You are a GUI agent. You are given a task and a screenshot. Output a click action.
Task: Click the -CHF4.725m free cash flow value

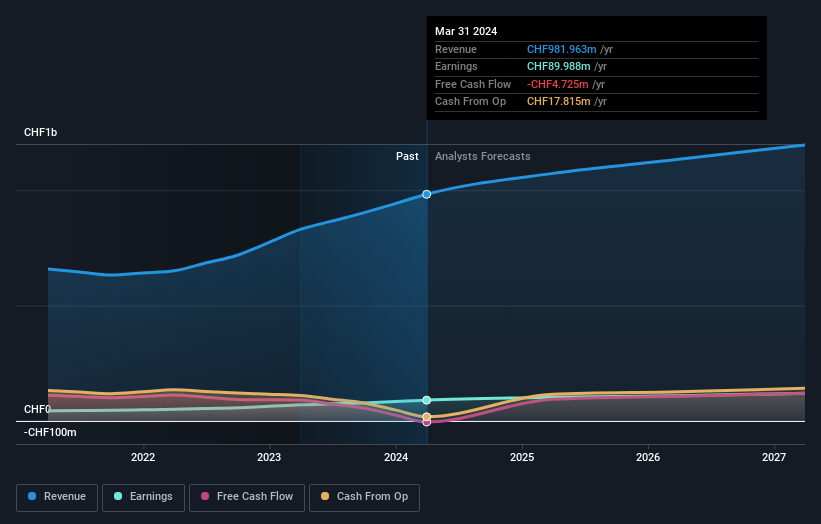click(558, 84)
